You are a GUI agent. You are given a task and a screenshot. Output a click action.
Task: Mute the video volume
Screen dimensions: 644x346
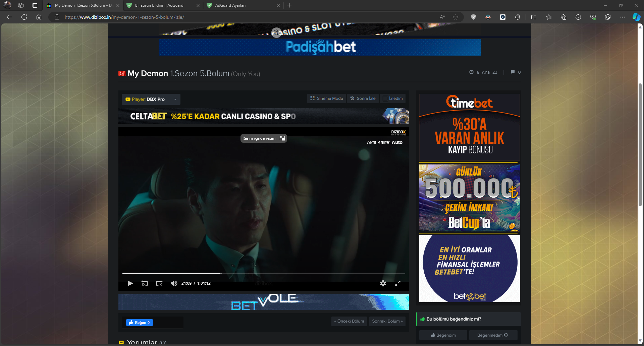(174, 283)
